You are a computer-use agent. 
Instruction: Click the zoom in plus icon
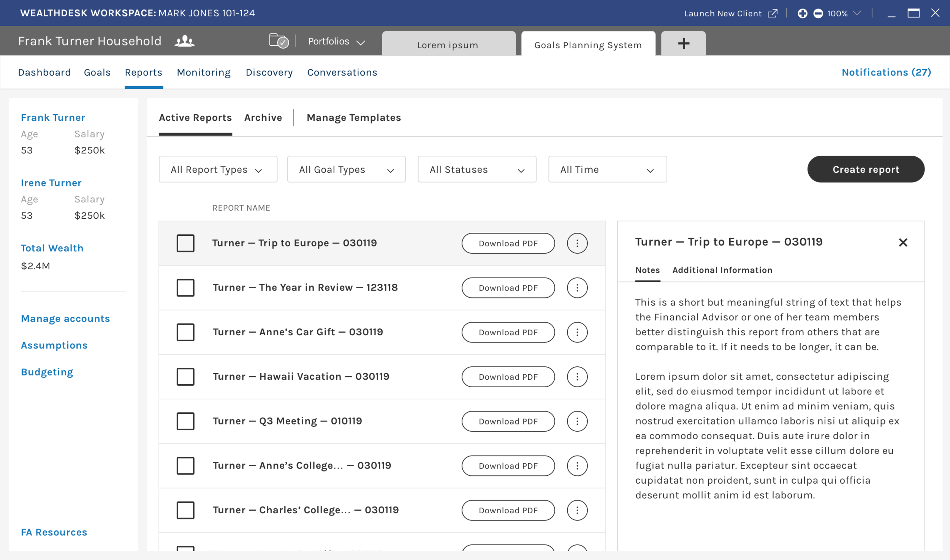pyautogui.click(x=802, y=13)
